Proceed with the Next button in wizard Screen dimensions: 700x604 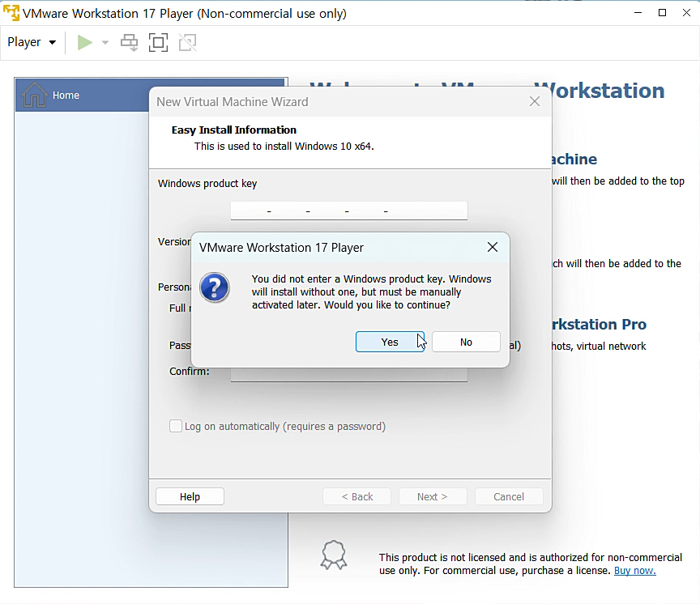point(433,496)
